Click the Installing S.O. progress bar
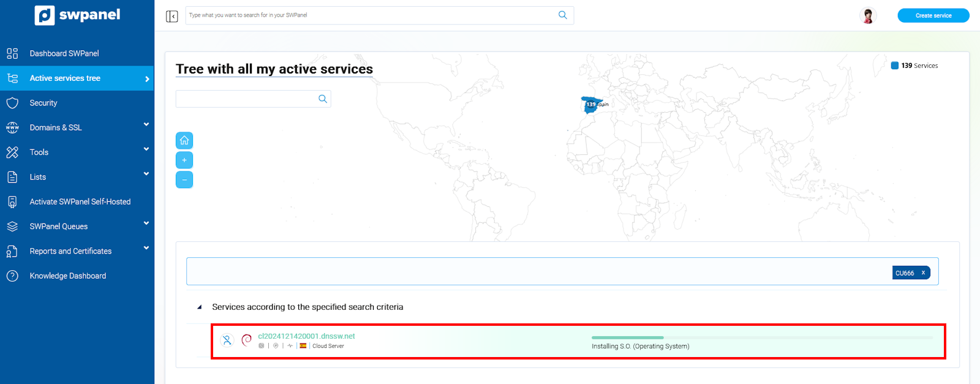 tap(761, 337)
